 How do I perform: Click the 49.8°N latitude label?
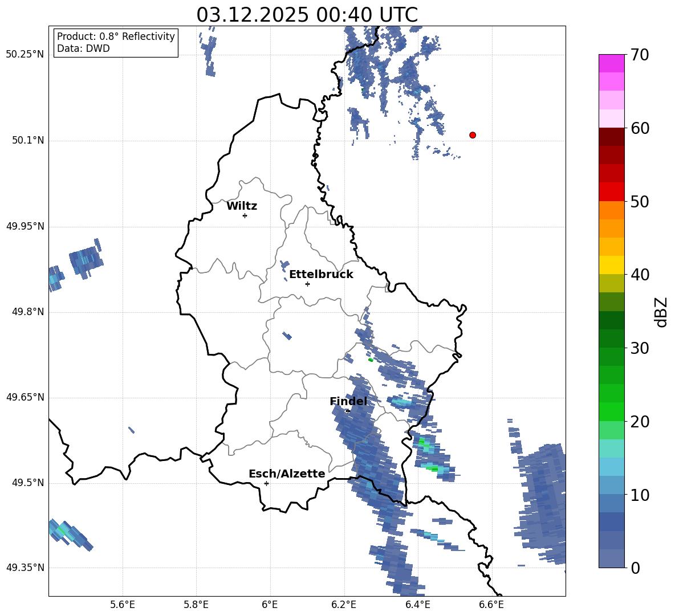click(x=29, y=312)
